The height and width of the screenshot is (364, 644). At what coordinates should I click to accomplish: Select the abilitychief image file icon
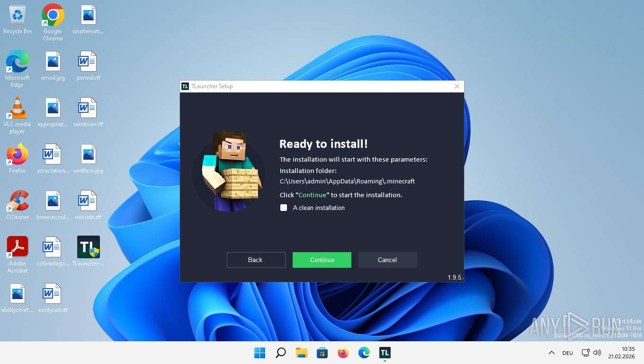(x=18, y=299)
